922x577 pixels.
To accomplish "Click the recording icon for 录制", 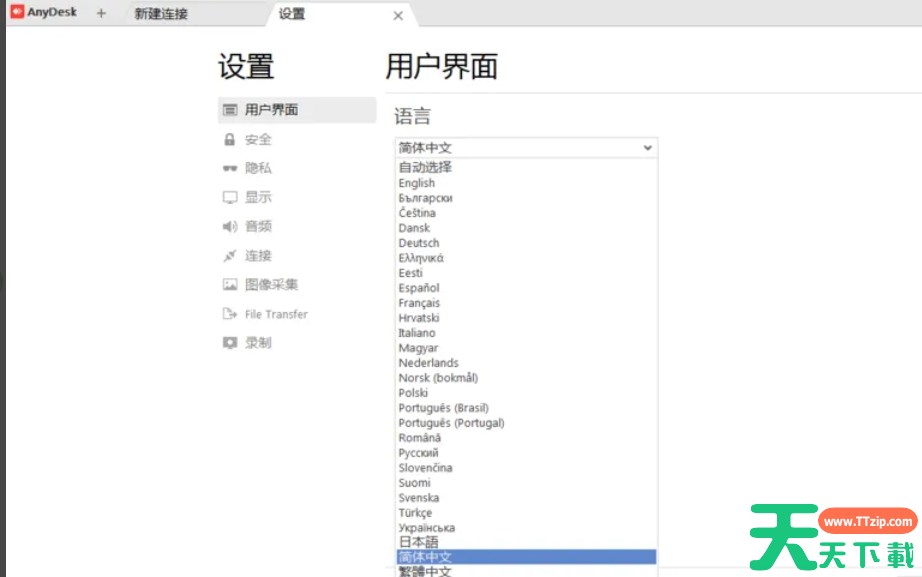I will [x=230, y=343].
